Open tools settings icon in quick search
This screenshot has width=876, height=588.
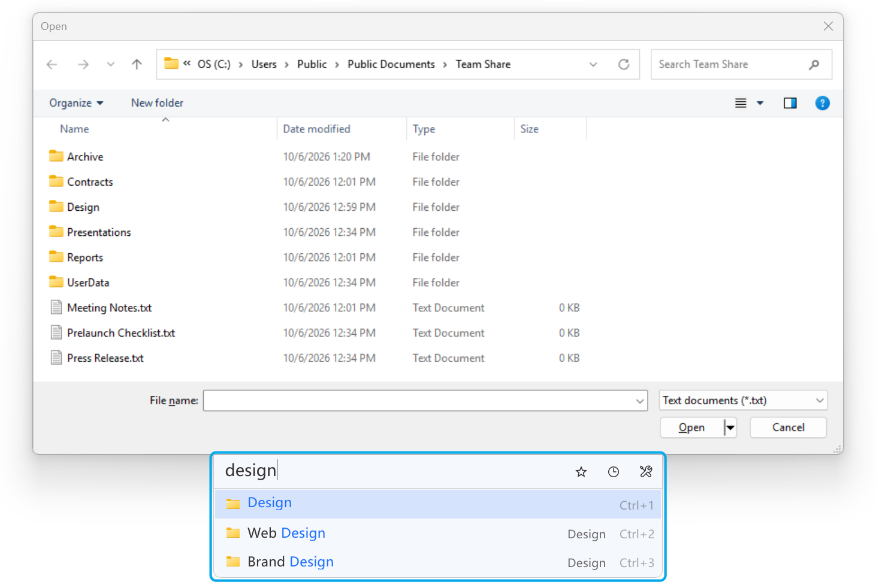point(646,472)
